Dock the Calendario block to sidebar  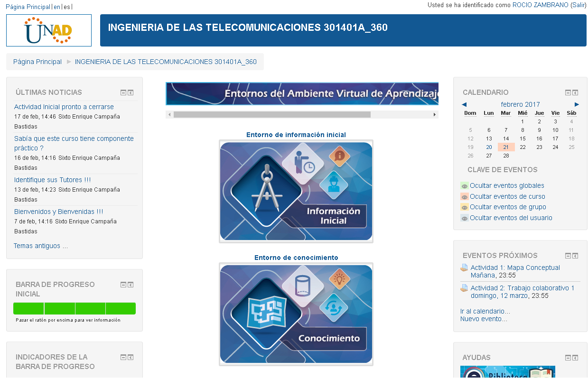click(x=575, y=92)
